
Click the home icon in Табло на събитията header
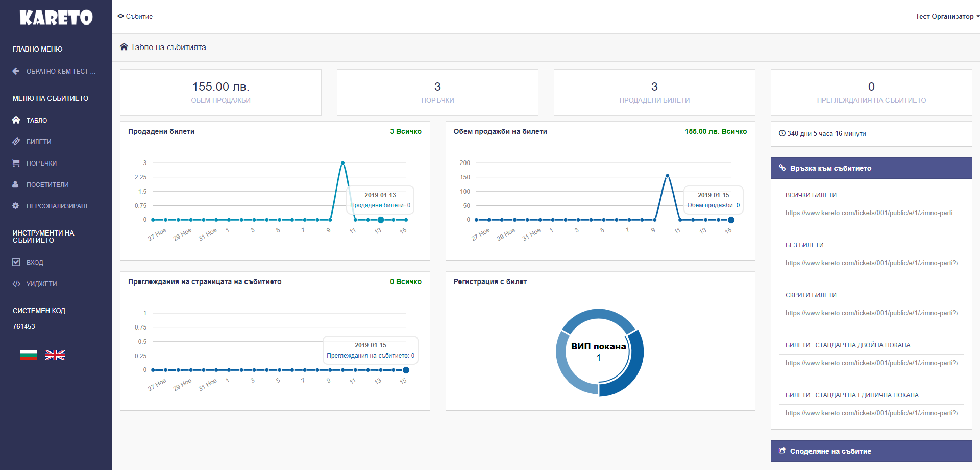coord(124,47)
